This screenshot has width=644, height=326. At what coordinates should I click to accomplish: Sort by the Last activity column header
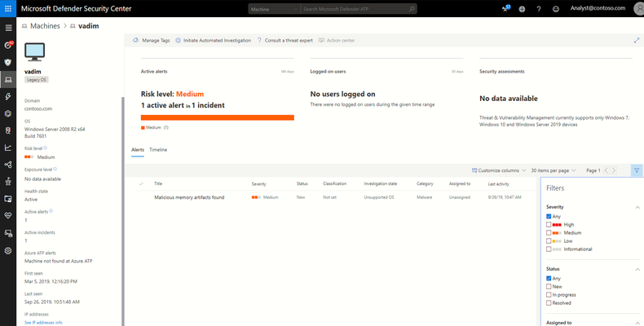pos(498,183)
